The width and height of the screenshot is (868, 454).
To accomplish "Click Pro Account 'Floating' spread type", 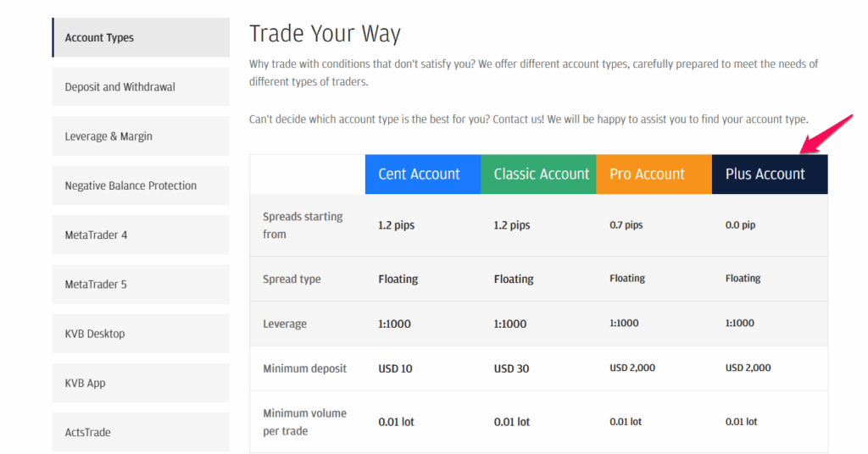I will (x=627, y=278).
